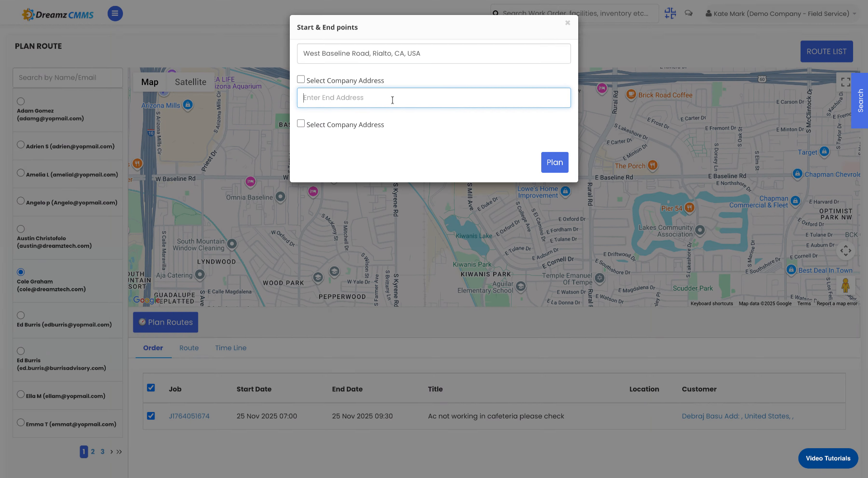The width and height of the screenshot is (868, 478).
Task: Jump to last page of technician list
Action: click(x=119, y=451)
